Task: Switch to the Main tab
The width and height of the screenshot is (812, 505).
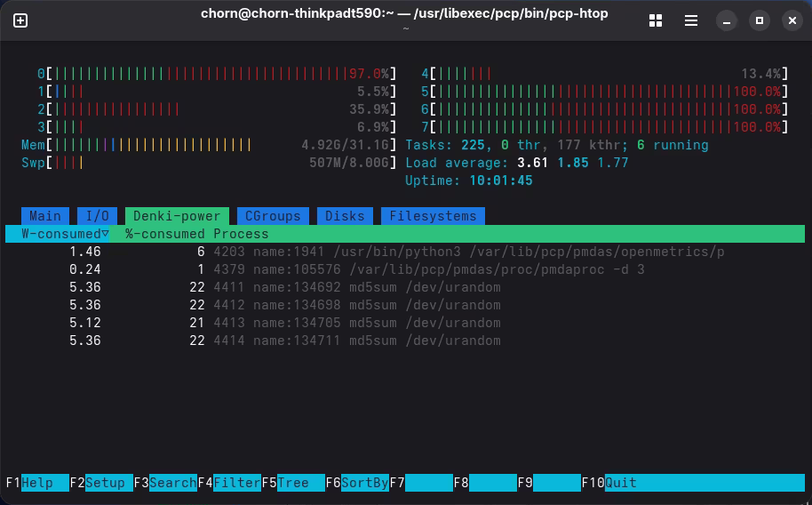Action: coord(45,216)
